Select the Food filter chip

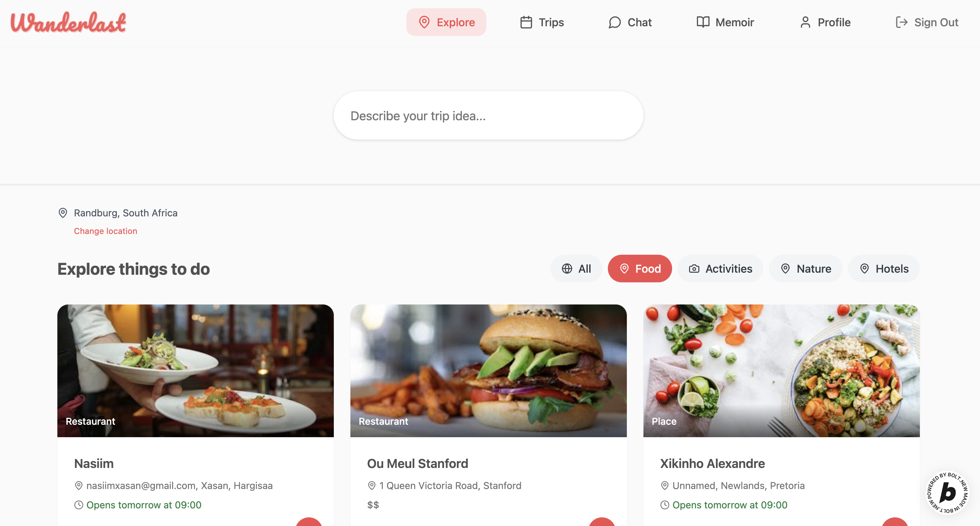(x=640, y=268)
